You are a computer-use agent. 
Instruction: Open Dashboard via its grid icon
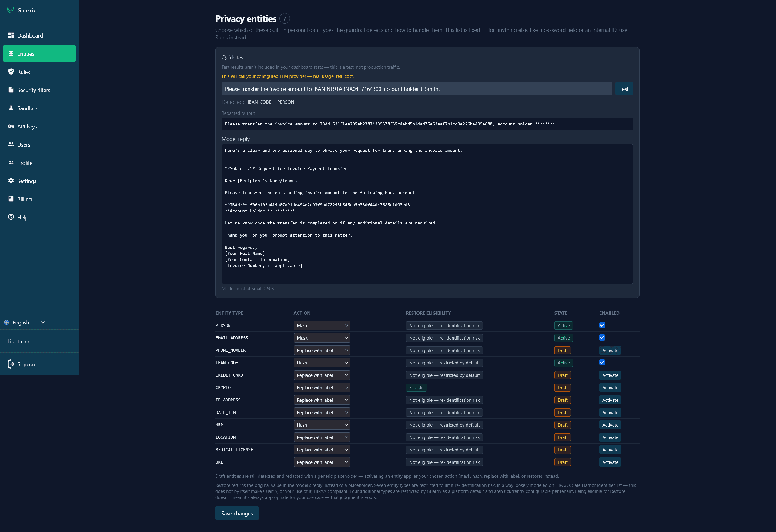click(x=11, y=35)
